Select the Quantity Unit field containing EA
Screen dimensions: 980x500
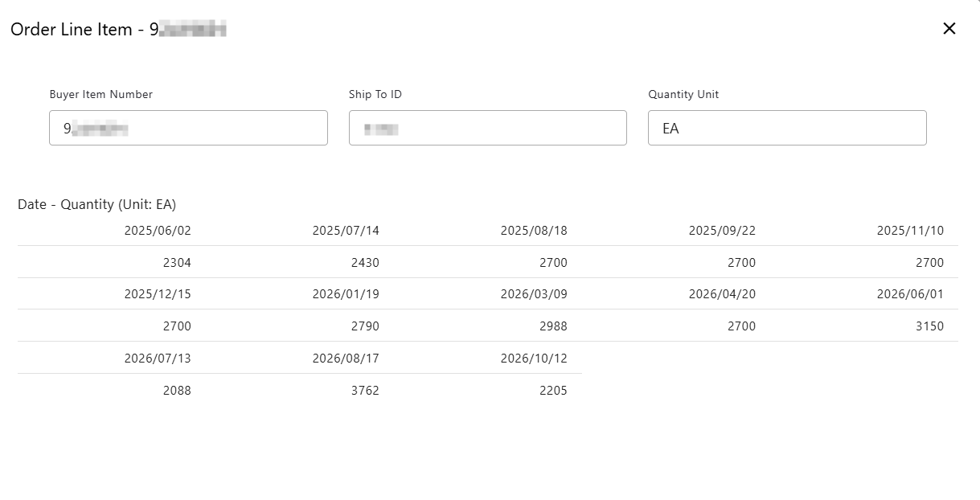(x=786, y=128)
